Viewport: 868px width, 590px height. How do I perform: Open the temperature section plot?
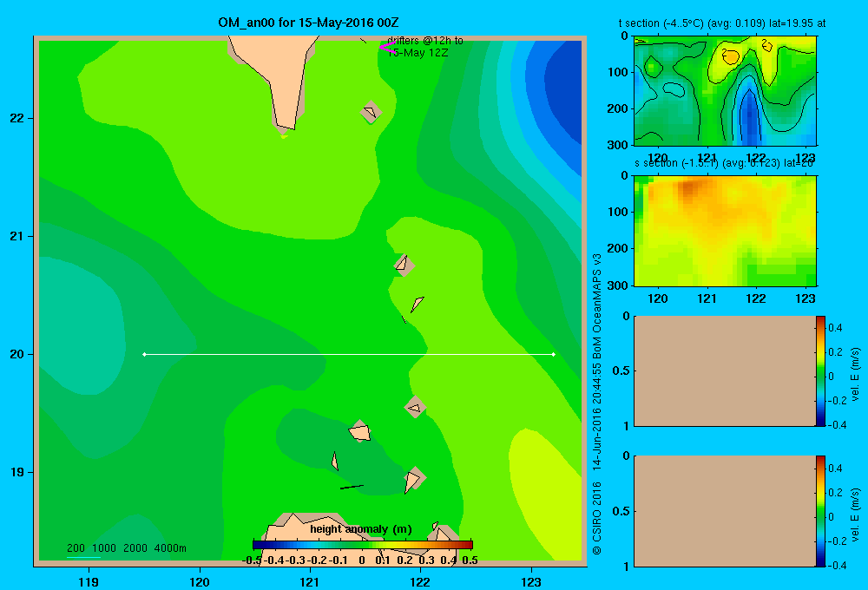[x=725, y=91]
